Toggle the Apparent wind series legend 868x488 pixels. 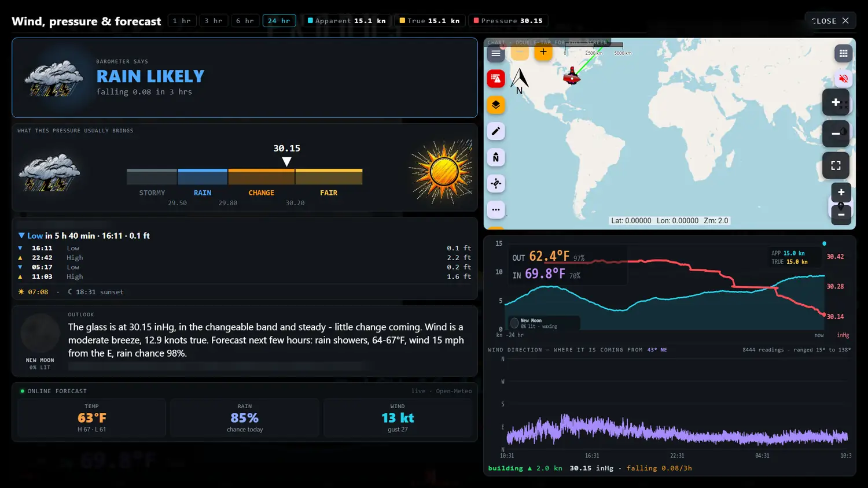347,21
